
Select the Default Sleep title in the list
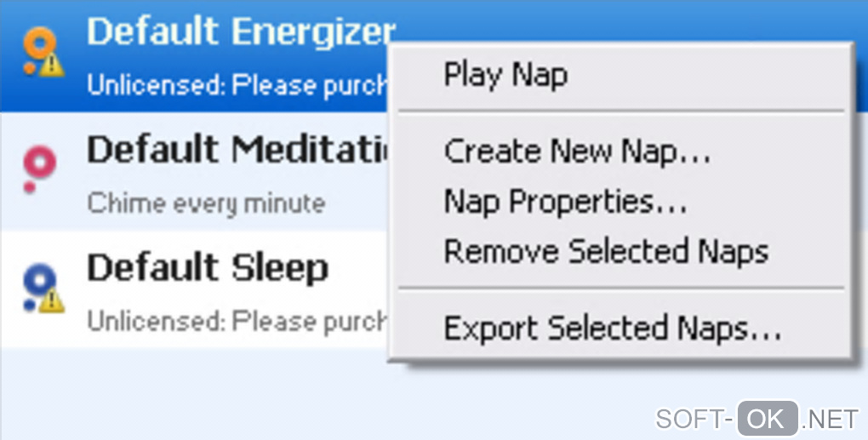tap(208, 269)
